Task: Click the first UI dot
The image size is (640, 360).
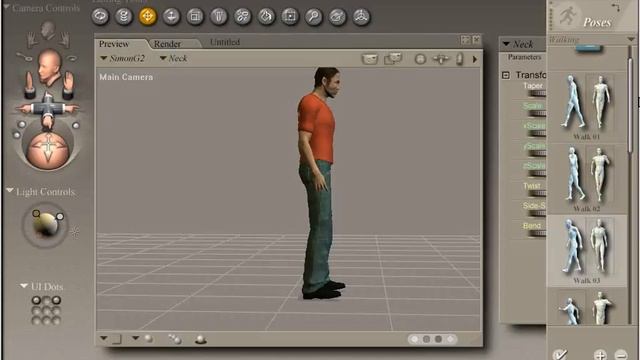Action: pyautogui.click(x=36, y=300)
